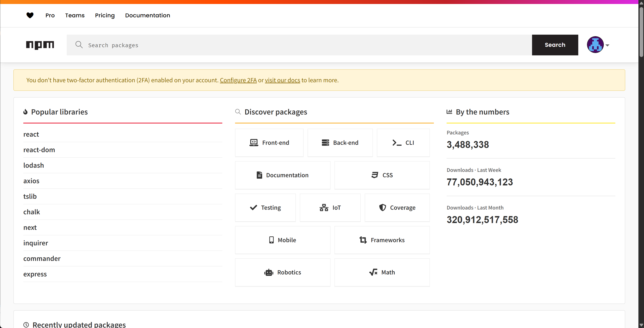The height and width of the screenshot is (328, 644).
Task: Click the Back-end server icon
Action: (325, 143)
